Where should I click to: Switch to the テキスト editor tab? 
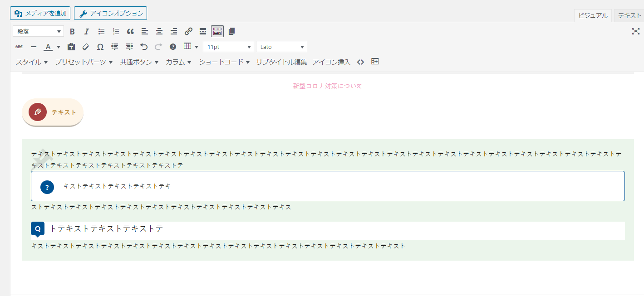point(629,15)
